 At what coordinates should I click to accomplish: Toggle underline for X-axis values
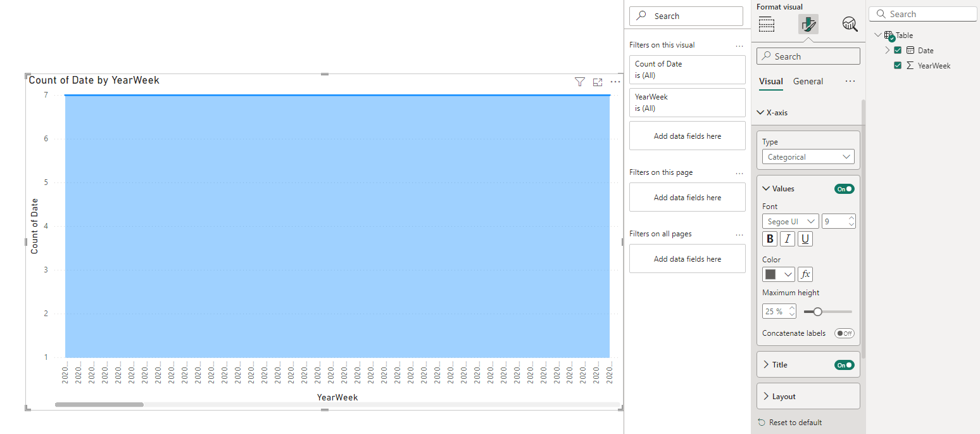805,239
